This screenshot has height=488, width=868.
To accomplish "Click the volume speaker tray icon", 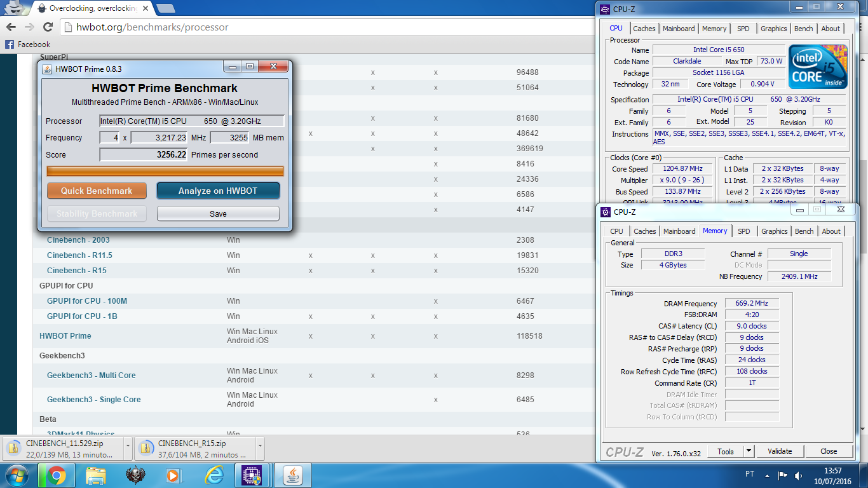I will [799, 475].
